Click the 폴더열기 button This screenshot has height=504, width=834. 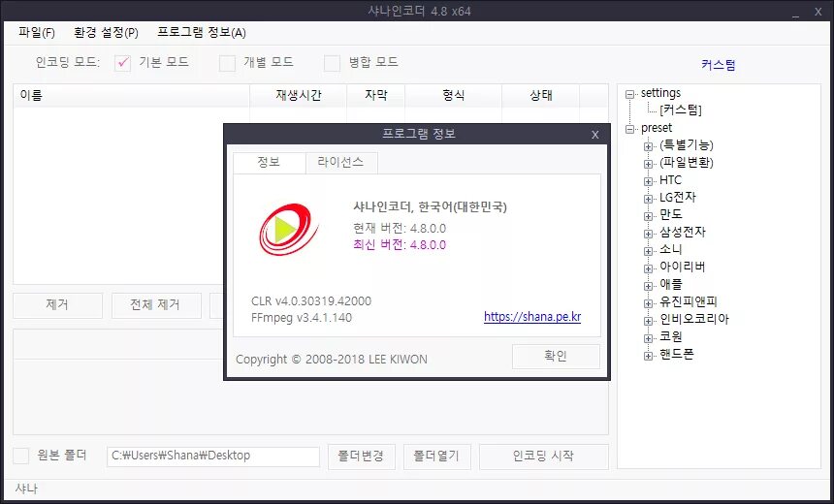click(437, 457)
